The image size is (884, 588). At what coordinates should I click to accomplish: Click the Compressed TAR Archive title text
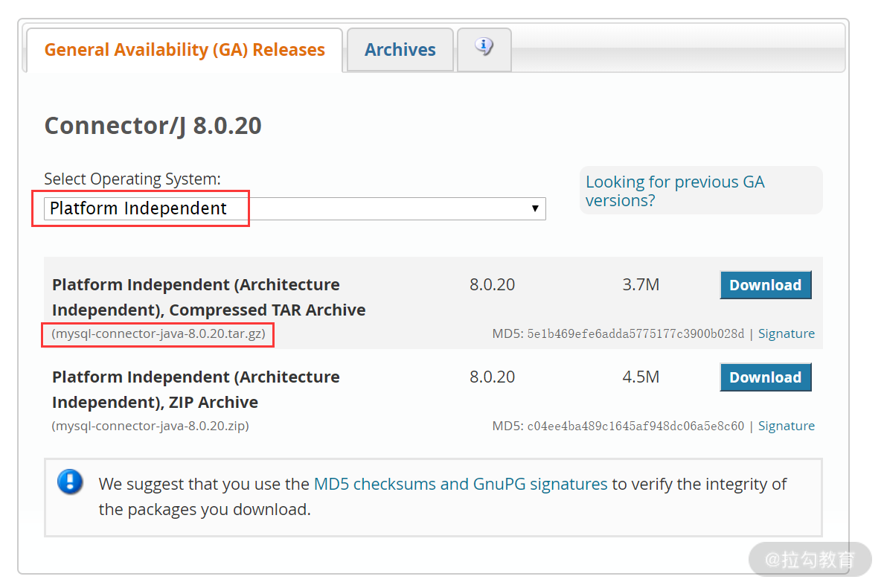coord(208,297)
